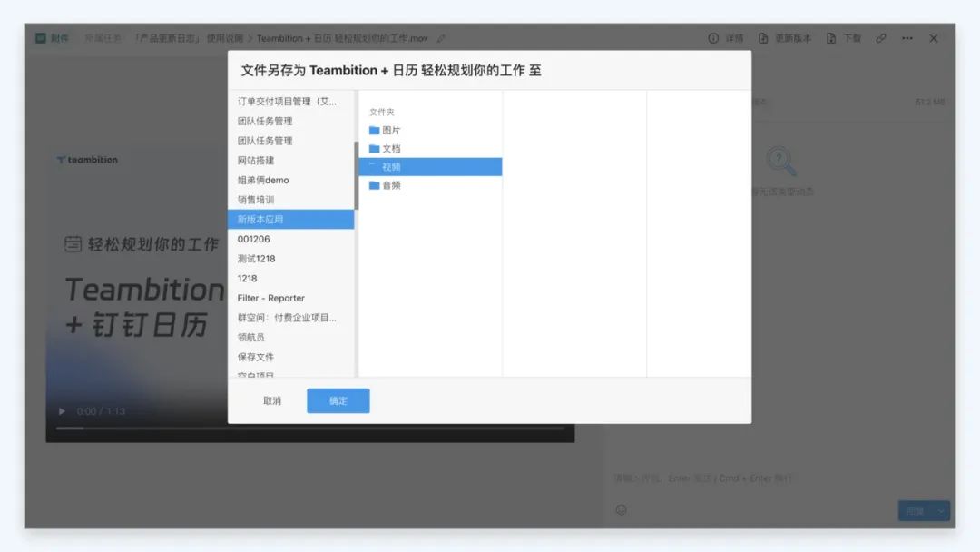Open the 图片 folder
Image resolution: width=980 pixels, height=552 pixels.
point(390,131)
